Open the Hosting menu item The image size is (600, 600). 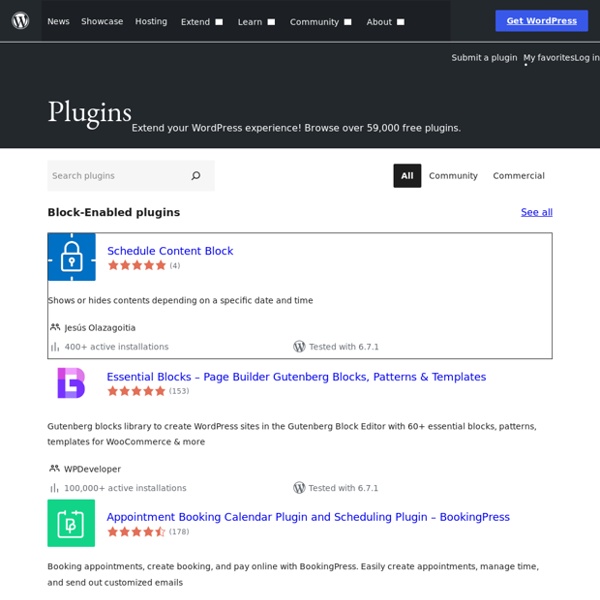click(151, 21)
